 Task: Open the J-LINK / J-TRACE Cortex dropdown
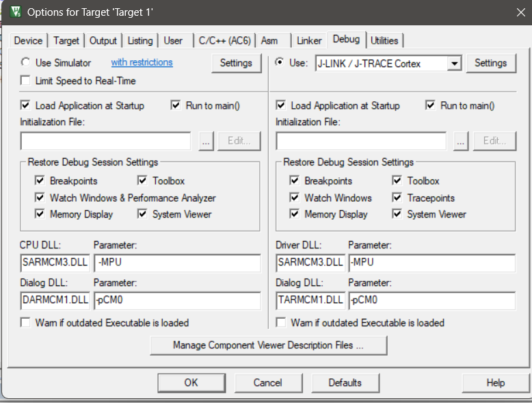click(454, 64)
